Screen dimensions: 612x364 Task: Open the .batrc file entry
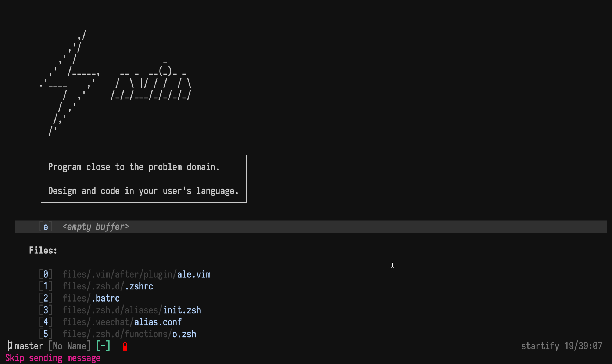click(91, 298)
